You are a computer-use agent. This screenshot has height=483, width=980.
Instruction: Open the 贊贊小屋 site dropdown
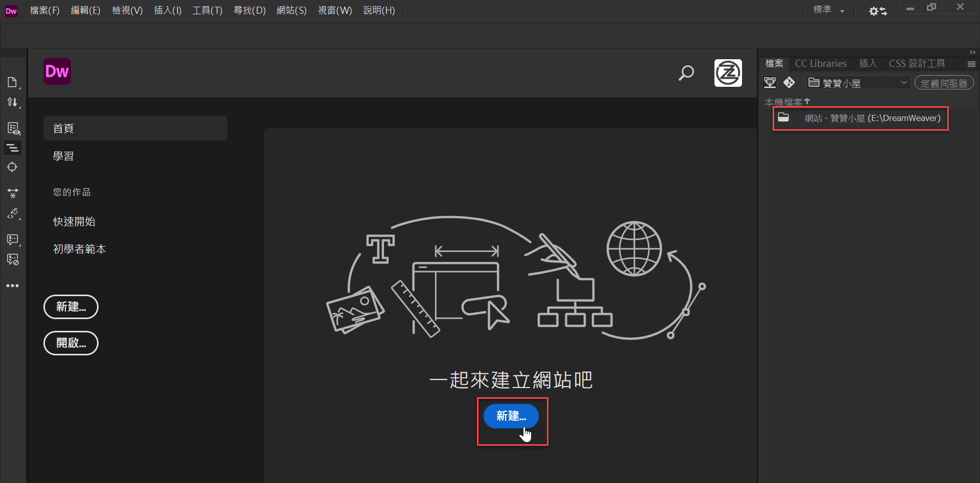click(x=857, y=82)
